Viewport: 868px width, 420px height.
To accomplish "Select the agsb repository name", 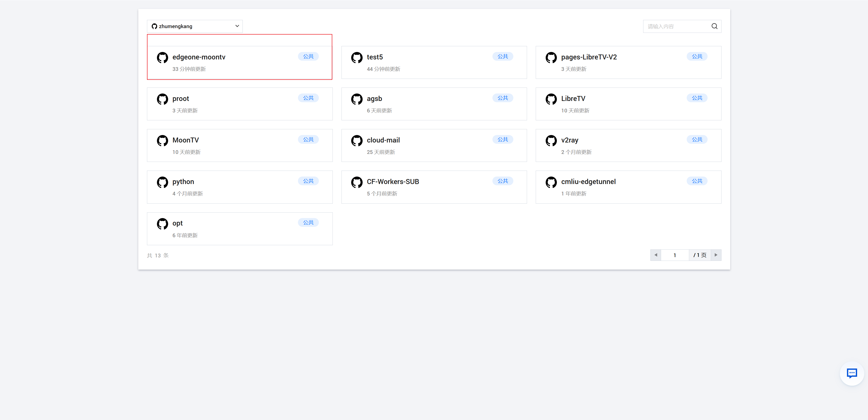I will point(374,99).
